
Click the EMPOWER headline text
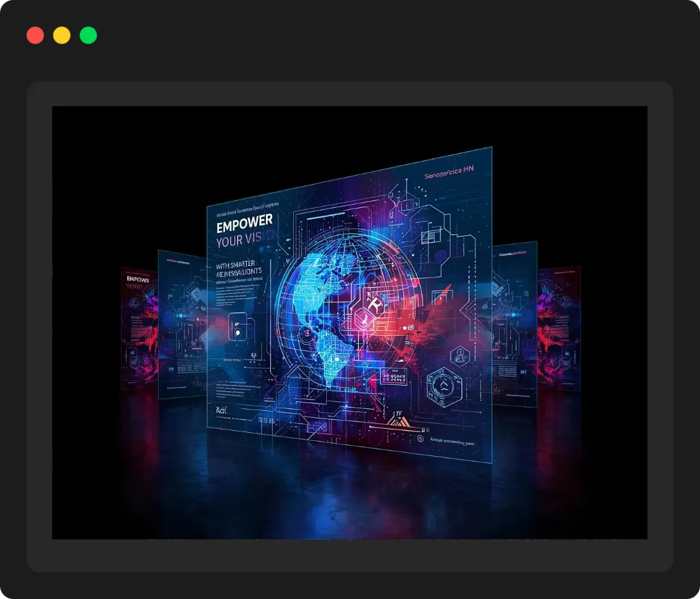[244, 223]
